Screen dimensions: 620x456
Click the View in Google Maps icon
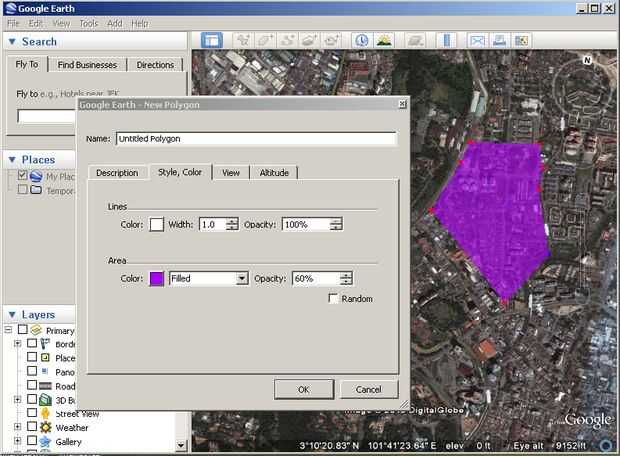[x=522, y=40]
